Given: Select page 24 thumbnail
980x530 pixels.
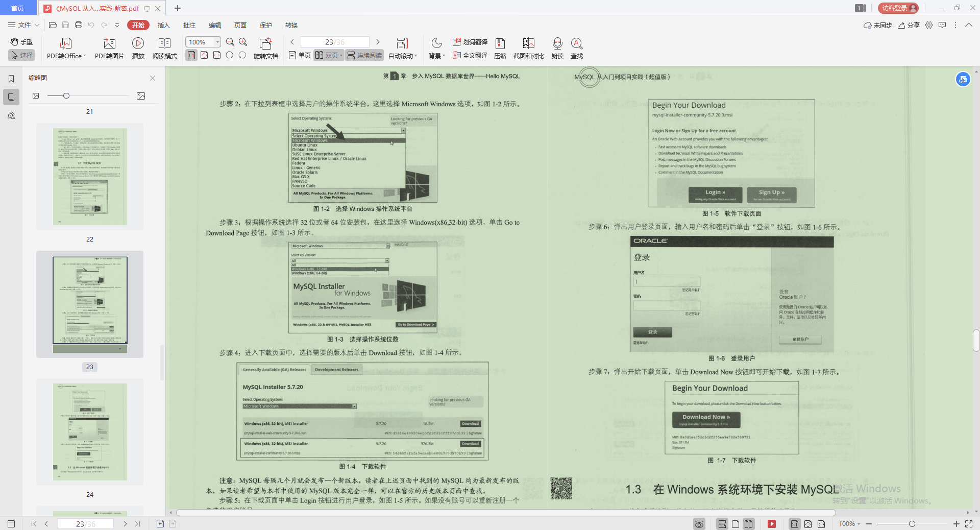Looking at the screenshot, I should pos(90,431).
